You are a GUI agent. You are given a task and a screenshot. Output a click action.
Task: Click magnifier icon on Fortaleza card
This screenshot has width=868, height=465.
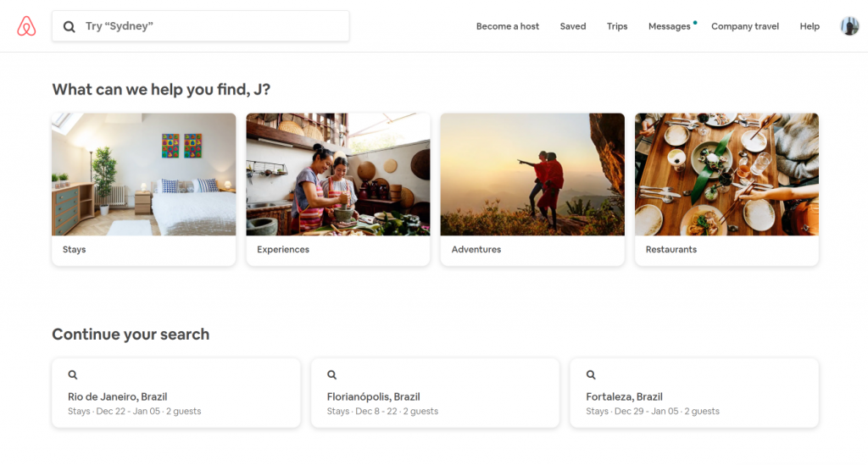coord(592,374)
